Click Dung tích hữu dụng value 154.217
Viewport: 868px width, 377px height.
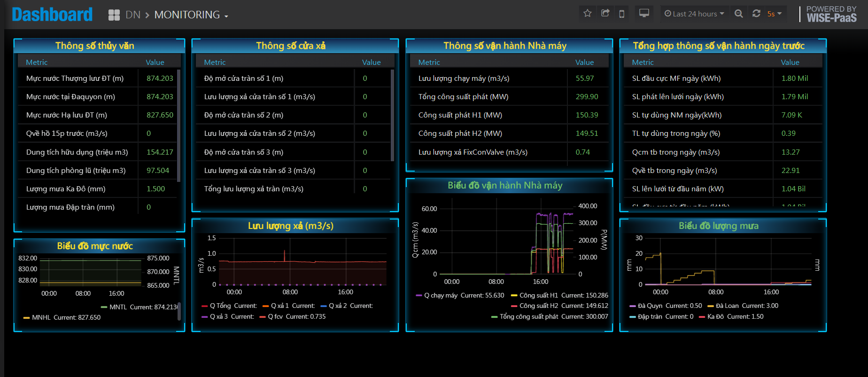tap(160, 152)
